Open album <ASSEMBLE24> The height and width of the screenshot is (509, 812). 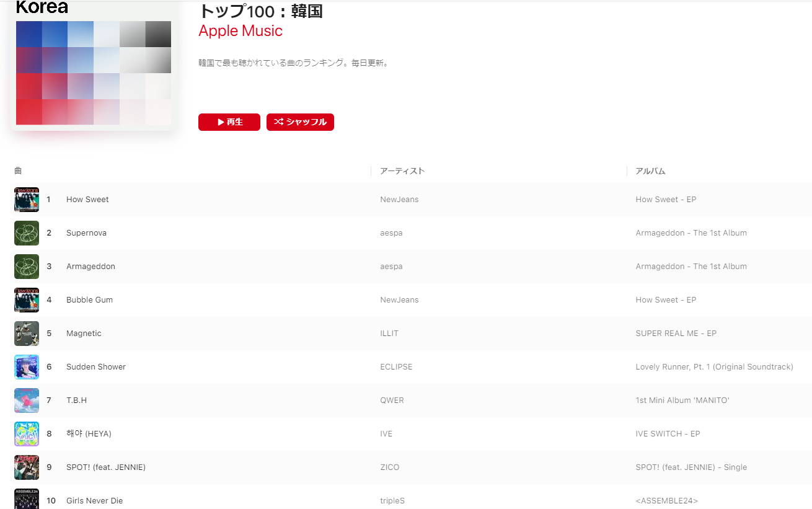pyautogui.click(x=666, y=501)
